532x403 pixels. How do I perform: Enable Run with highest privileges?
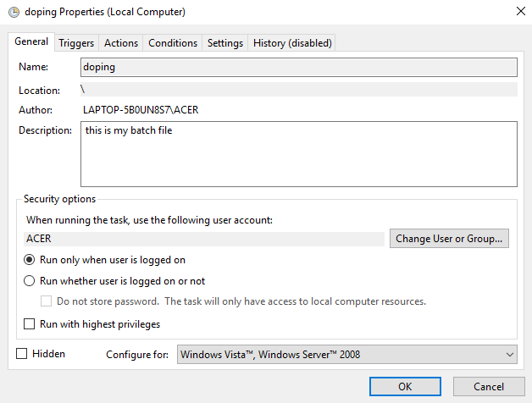coord(30,323)
